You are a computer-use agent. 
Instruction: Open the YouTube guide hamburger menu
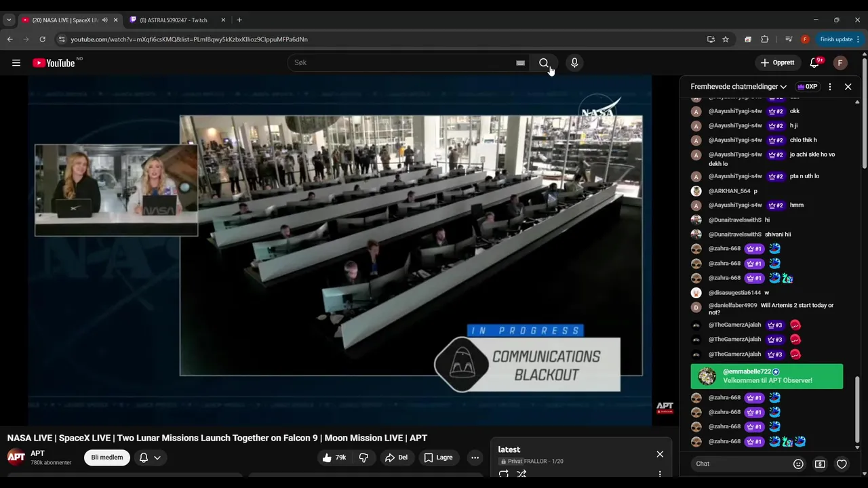click(x=16, y=63)
